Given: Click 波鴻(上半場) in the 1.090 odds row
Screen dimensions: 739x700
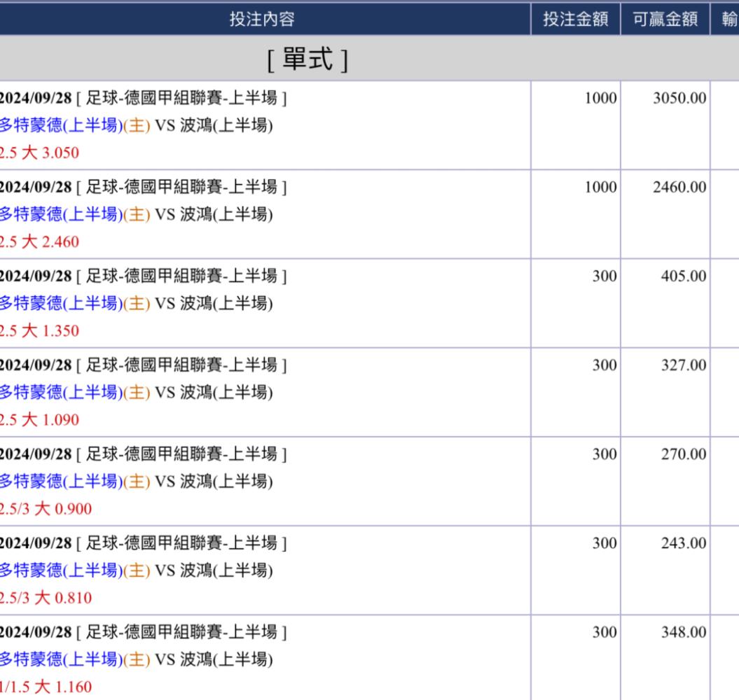Looking at the screenshot, I should click(226, 393).
